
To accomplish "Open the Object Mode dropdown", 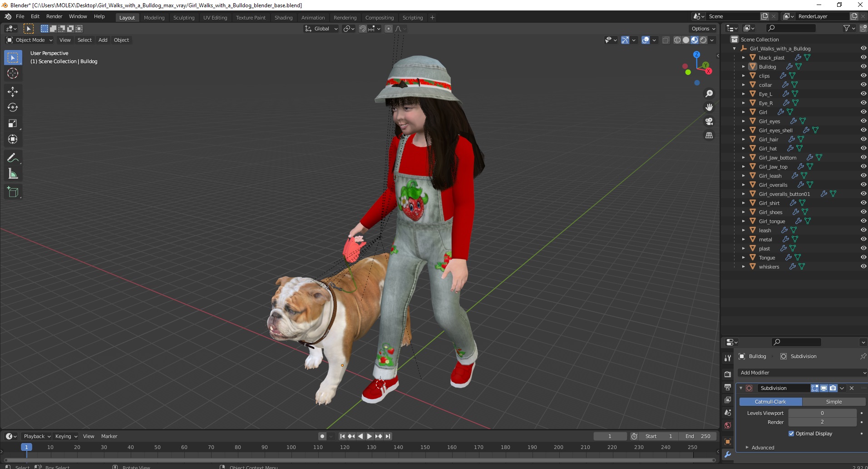I will 30,40.
